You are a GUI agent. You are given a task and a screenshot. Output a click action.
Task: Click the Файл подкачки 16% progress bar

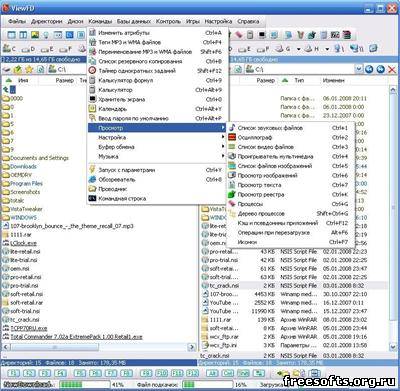pos(207,385)
